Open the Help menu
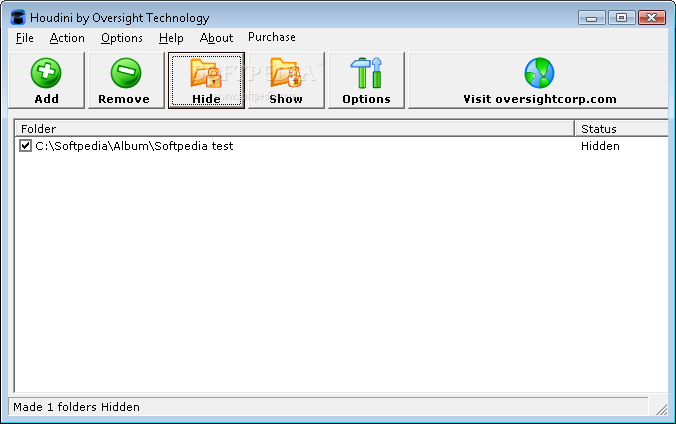The width and height of the screenshot is (676, 424). (x=171, y=38)
